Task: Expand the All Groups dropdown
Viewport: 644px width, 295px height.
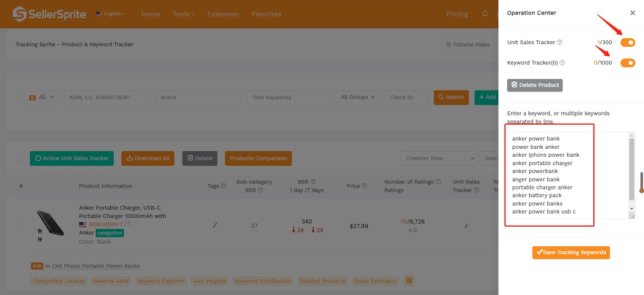Action: click(358, 97)
